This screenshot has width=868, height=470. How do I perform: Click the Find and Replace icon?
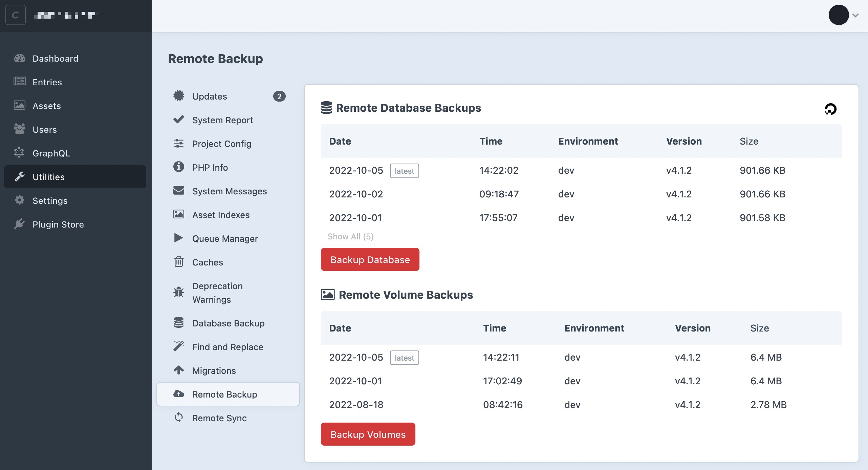[x=179, y=346]
